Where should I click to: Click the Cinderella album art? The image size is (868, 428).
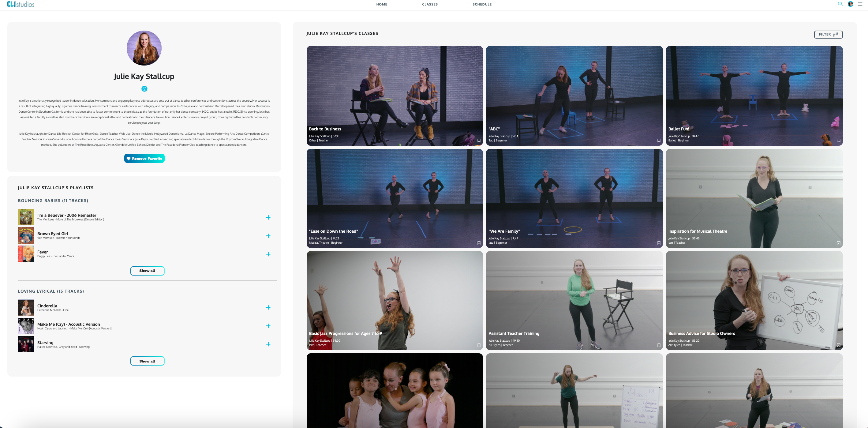(26, 307)
